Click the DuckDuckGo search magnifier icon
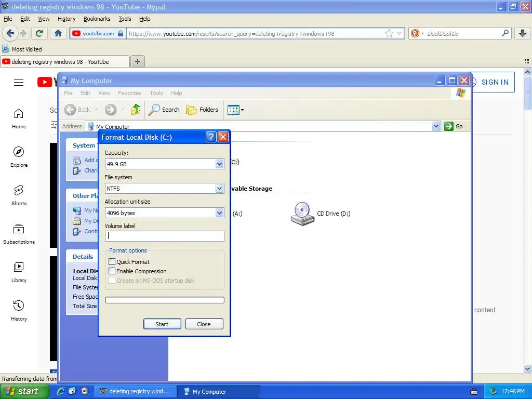Viewport: 532px width, 399px height. click(505, 33)
